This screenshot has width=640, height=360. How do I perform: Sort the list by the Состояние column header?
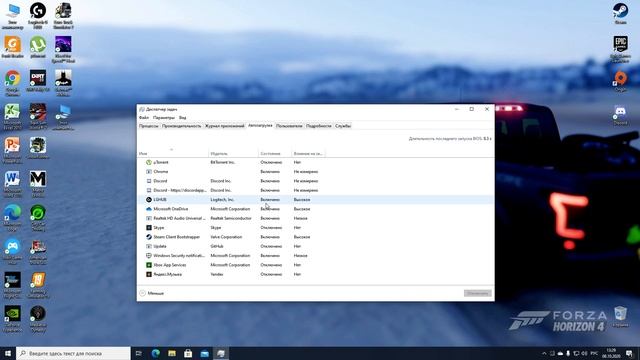(x=275, y=153)
